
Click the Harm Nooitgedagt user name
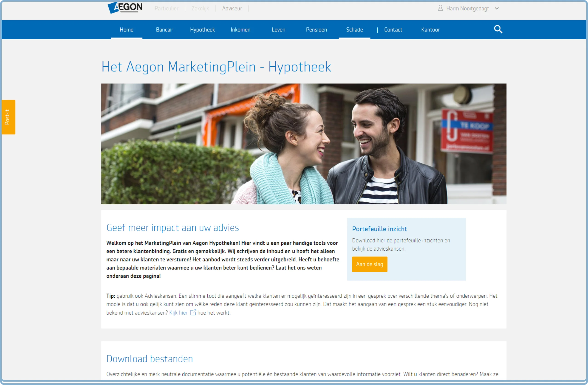pos(467,9)
